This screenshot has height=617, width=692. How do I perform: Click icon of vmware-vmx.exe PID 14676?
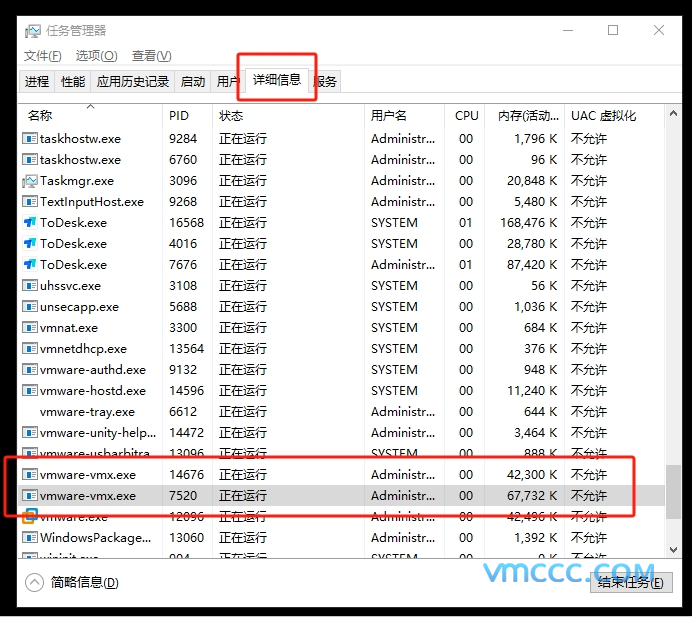[30, 475]
